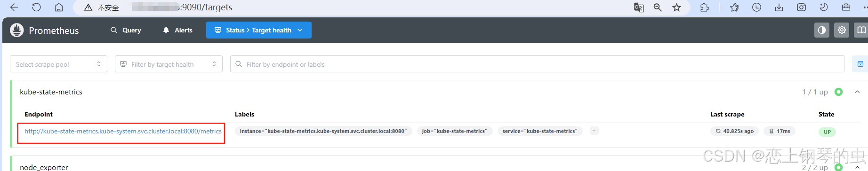
Task: Click the service="kube-state-metrics" label badge
Action: tap(540, 131)
